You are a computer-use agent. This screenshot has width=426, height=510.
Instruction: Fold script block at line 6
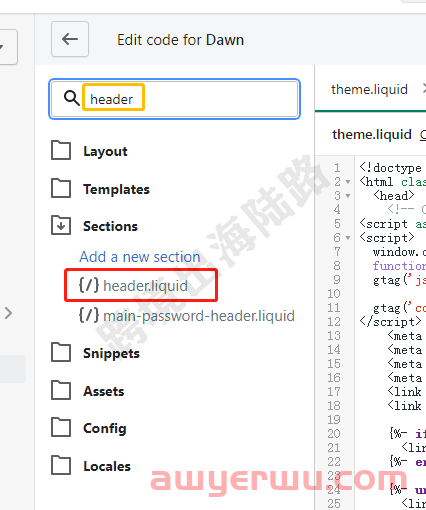coord(348,238)
